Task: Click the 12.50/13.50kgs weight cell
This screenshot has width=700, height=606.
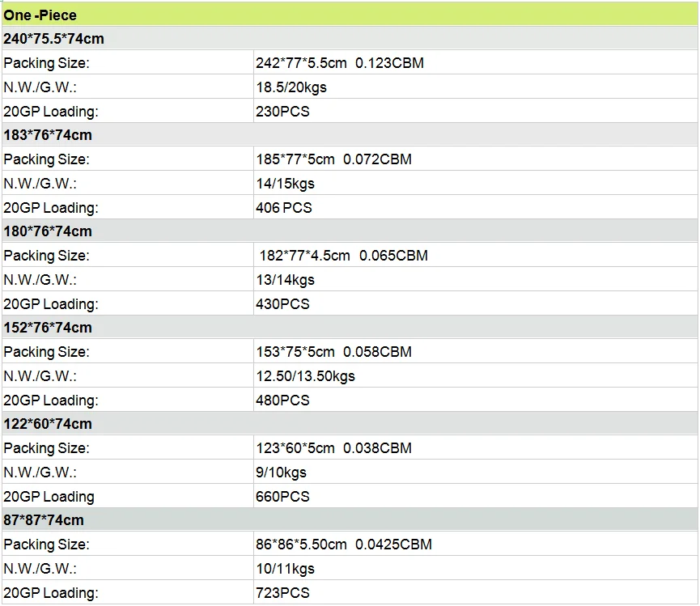Action: pyautogui.click(x=305, y=376)
